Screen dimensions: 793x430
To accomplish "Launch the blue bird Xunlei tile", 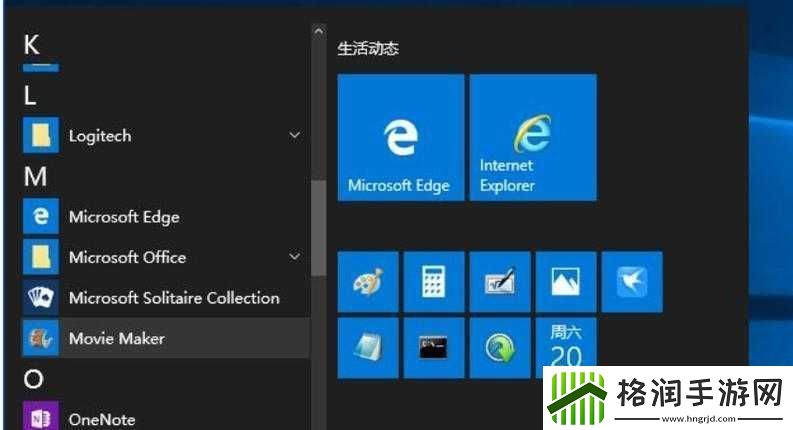I will tap(631, 282).
